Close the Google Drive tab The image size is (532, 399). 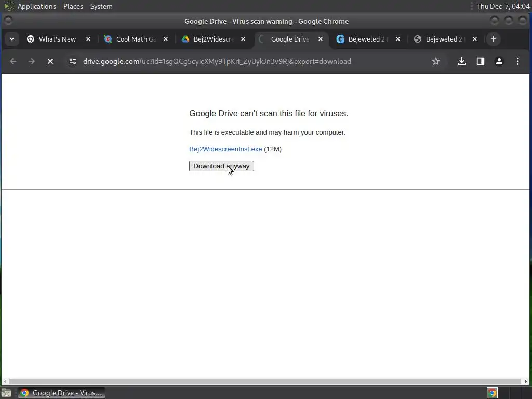320,39
